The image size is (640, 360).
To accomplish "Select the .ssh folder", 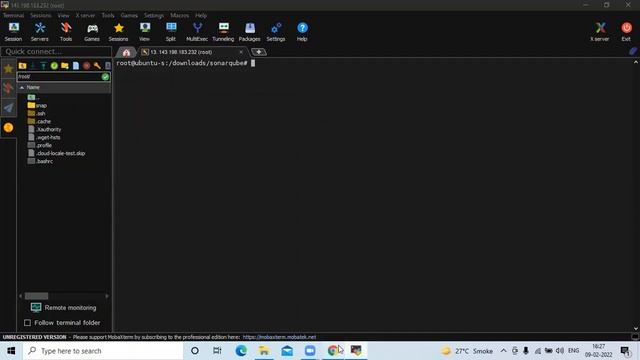I will (37, 113).
